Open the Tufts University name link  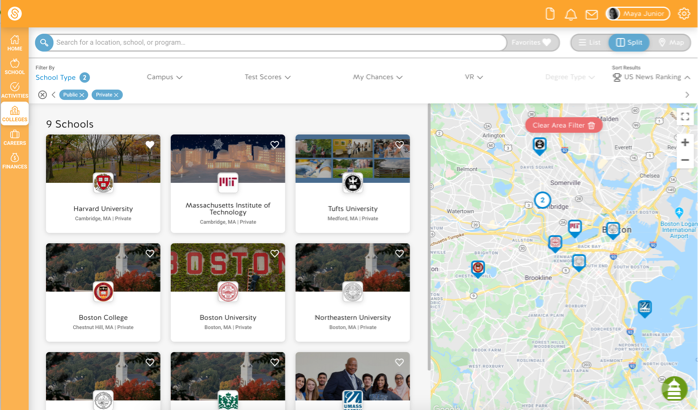pyautogui.click(x=353, y=209)
